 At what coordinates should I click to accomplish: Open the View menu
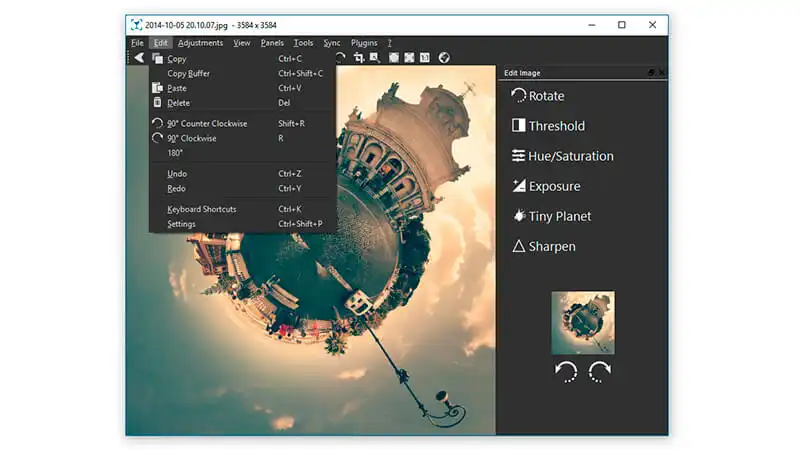point(242,43)
